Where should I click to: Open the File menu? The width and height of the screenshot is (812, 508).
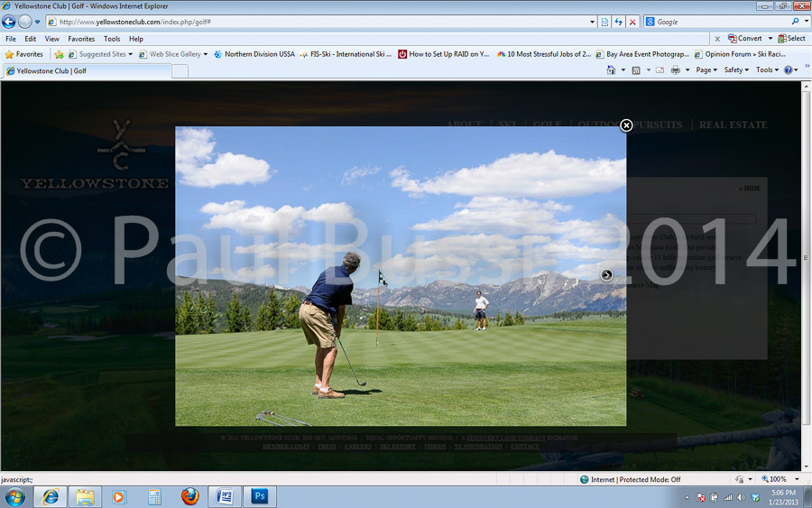10,39
